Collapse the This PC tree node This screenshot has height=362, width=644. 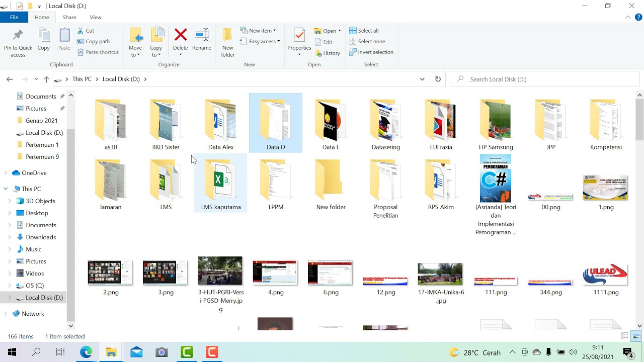click(x=6, y=189)
